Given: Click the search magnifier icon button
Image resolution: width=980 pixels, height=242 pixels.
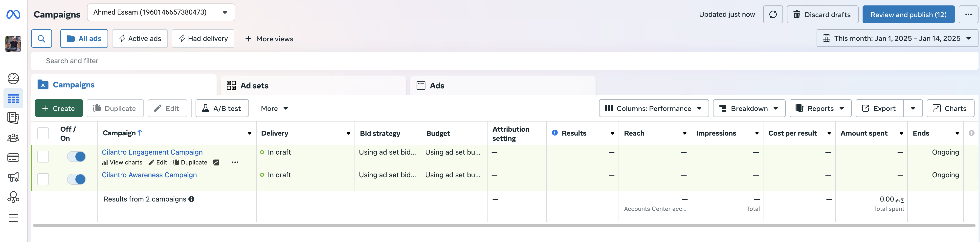Looking at the screenshot, I should tap(42, 38).
